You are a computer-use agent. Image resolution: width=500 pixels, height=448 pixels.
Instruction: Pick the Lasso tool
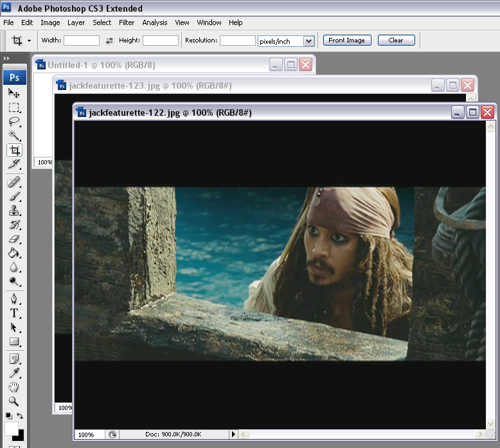pos(14,121)
